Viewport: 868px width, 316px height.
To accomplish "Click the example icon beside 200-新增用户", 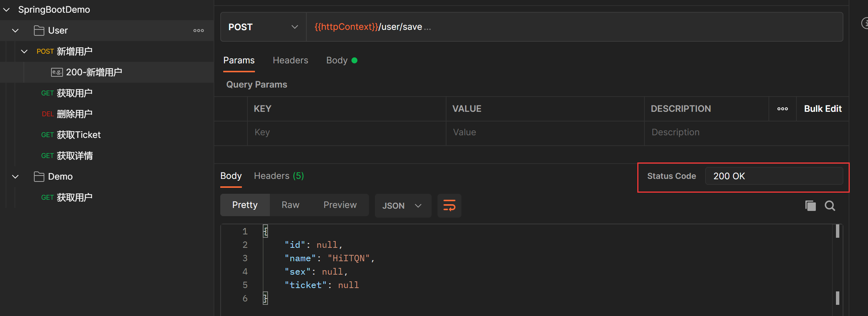I will [x=57, y=72].
